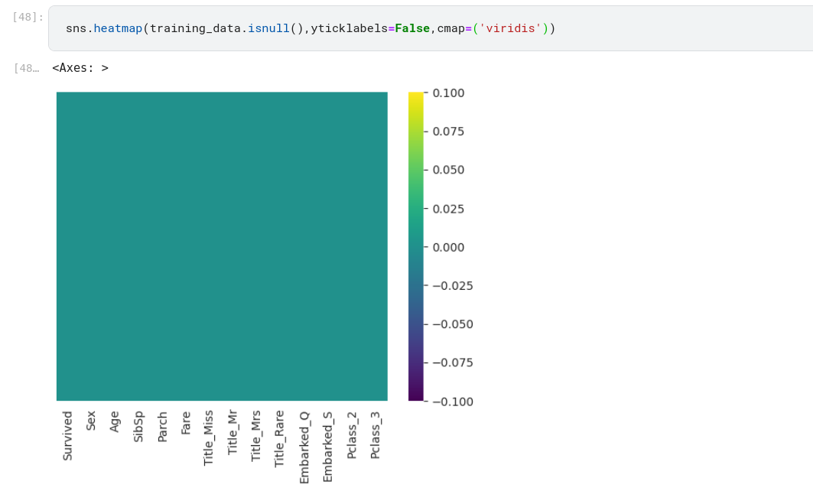Click the '<Axes: >' output text
Image resolution: width=813 pixels, height=504 pixels.
point(80,68)
